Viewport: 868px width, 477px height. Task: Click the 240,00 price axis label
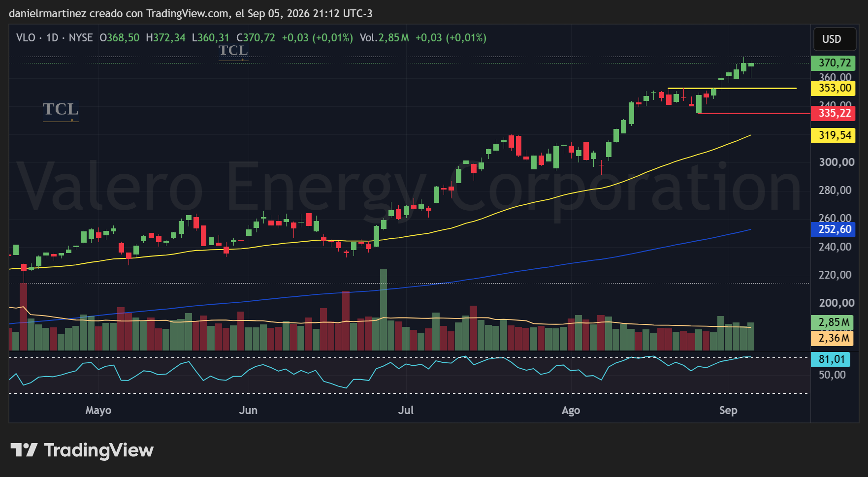tap(835, 247)
